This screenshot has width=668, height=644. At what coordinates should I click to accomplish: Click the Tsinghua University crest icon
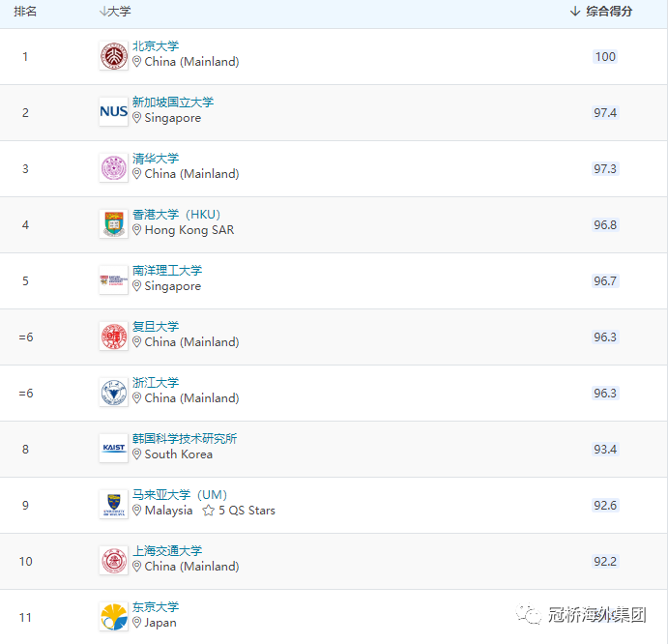coord(113,168)
